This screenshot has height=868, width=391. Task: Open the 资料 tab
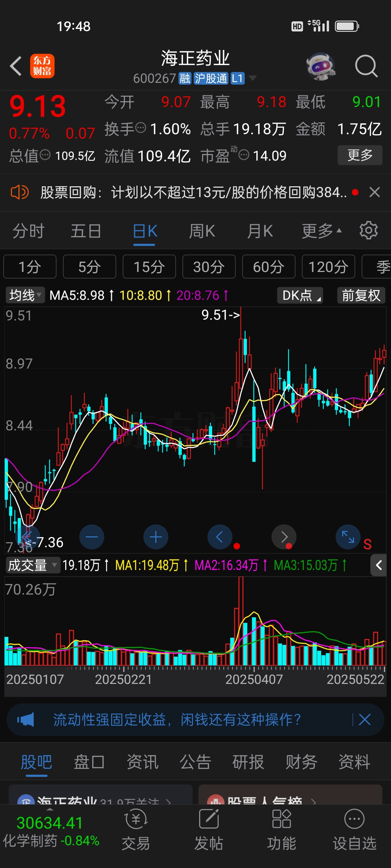tap(354, 762)
